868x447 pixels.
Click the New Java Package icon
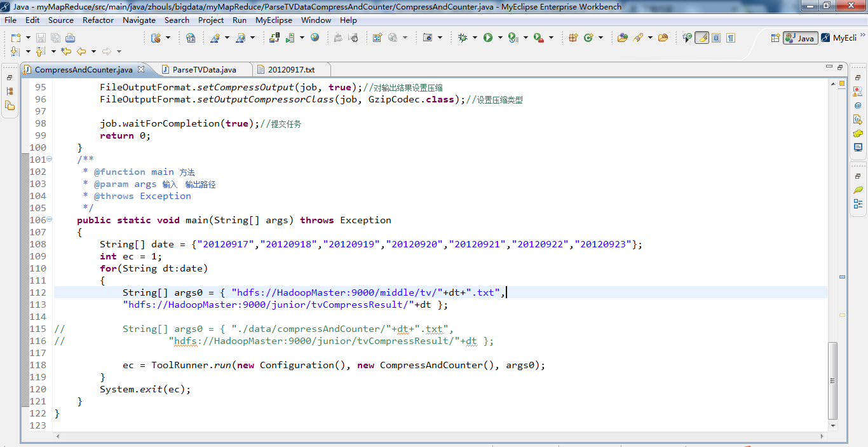[573, 38]
